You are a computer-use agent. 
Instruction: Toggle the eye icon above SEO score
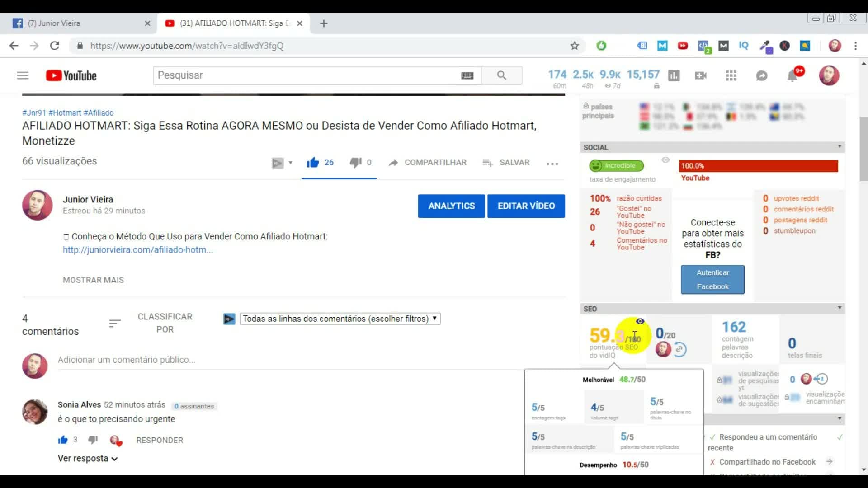tap(640, 321)
